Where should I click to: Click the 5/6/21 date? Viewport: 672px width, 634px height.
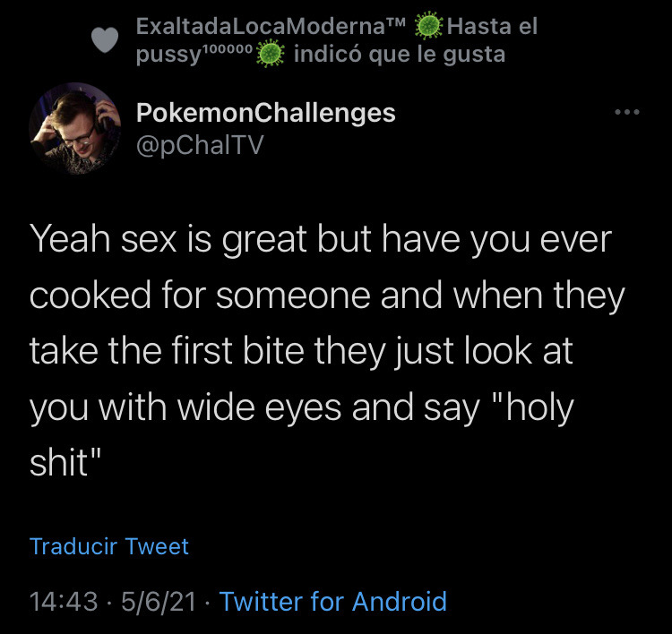tap(159, 602)
